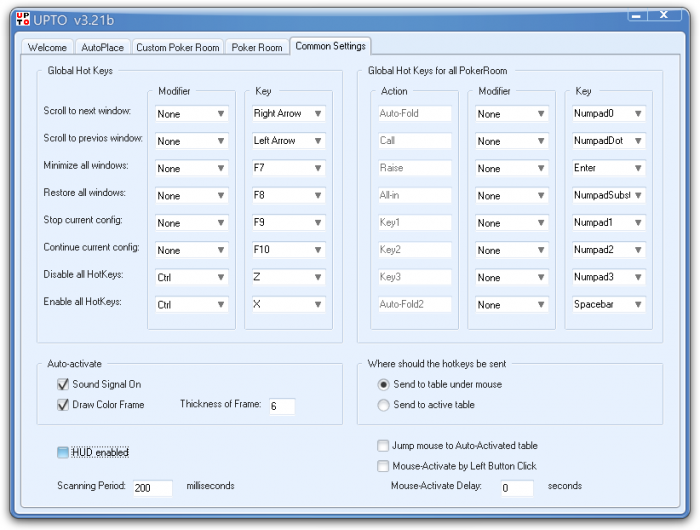Open the AutoPlace tab
This screenshot has width=700, height=530.
pos(102,47)
